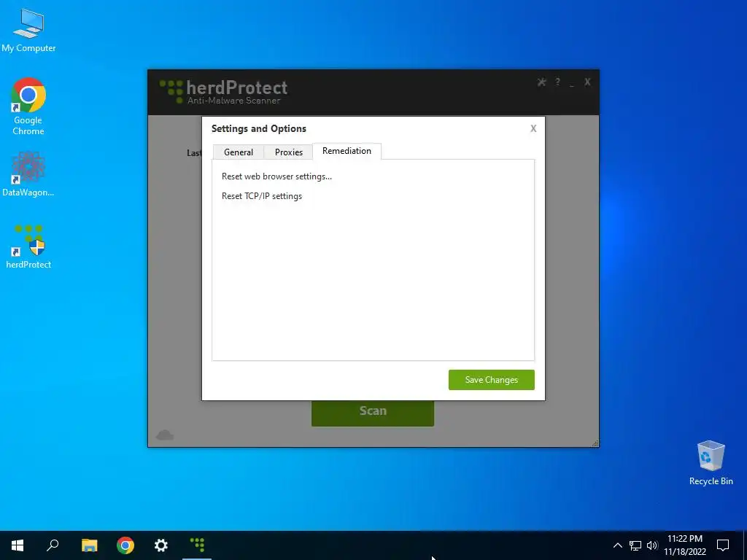Select the Recycle Bin icon

pos(711,463)
